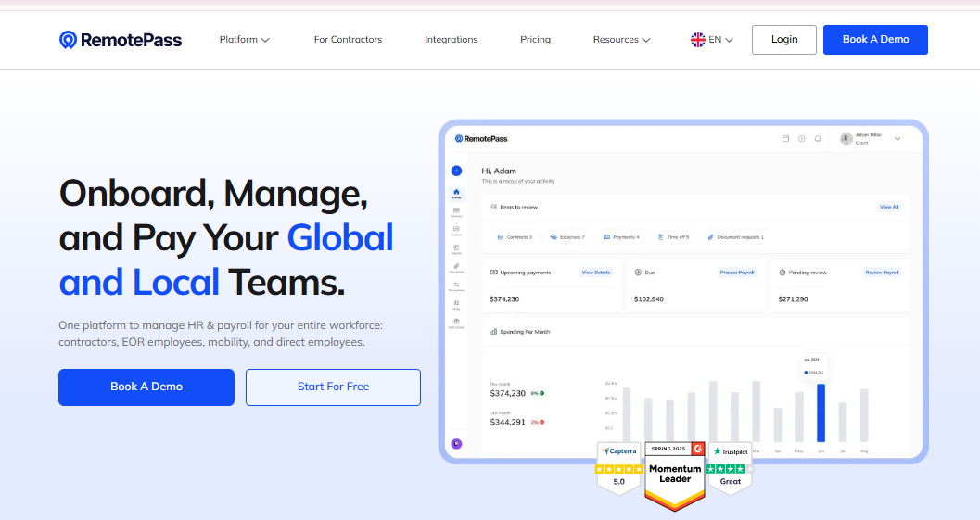980x520 pixels.
Task: Click the Book A Demo hero button
Action: (x=146, y=387)
